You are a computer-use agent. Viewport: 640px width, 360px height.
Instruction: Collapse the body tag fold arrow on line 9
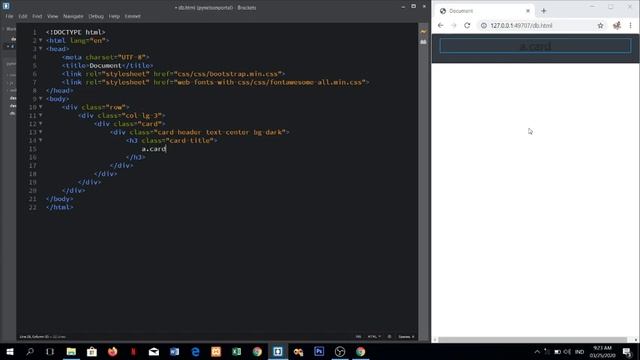coord(40,99)
